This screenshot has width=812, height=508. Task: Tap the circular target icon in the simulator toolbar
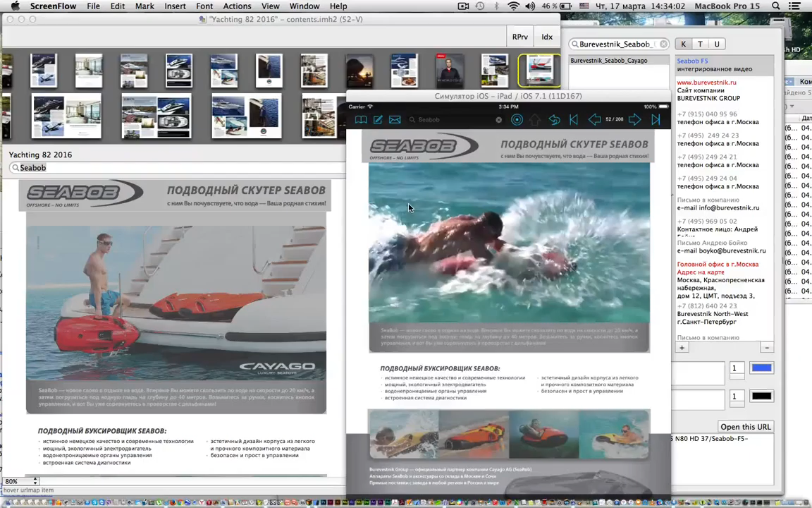(x=517, y=120)
